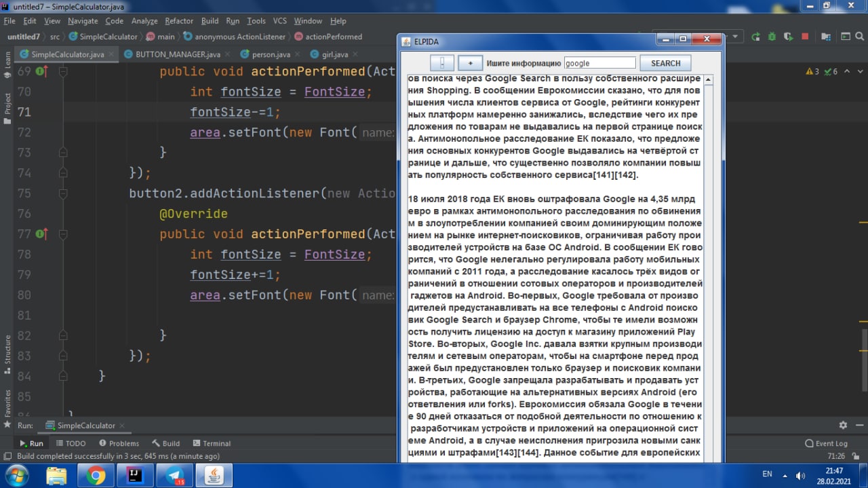Open Search Everywhere magnifier icon
This screenshot has height=488, width=868.
coord(860,37)
